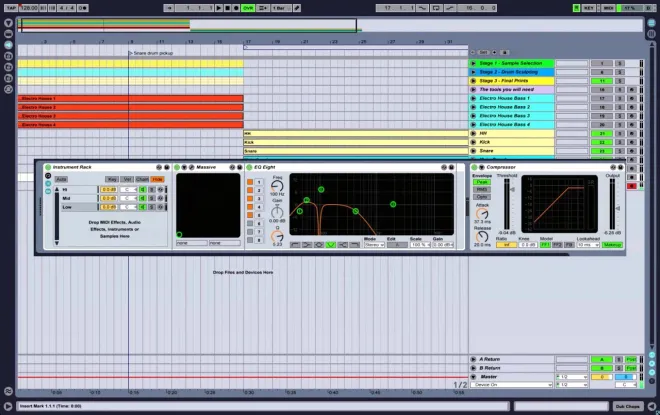Toggle the Compressor device activator
660x415 pixels.
(x=474, y=168)
